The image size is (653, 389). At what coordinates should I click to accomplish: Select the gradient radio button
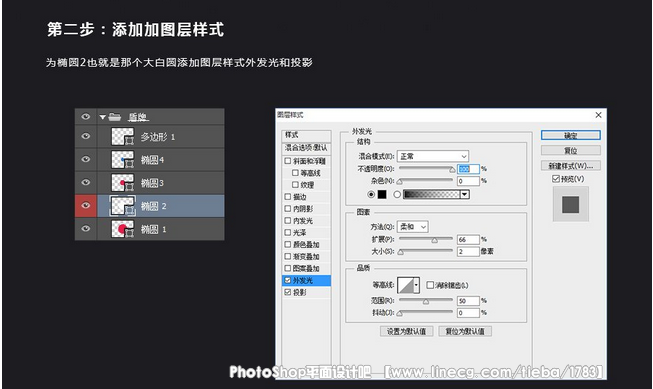tap(397, 194)
